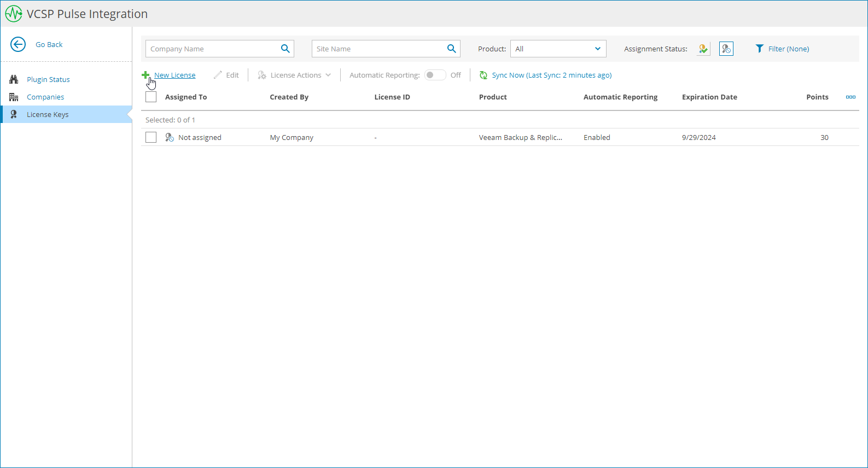Screen dimensions: 868x468
Task: Select License Keys in the sidebar
Action: pyautogui.click(x=48, y=114)
